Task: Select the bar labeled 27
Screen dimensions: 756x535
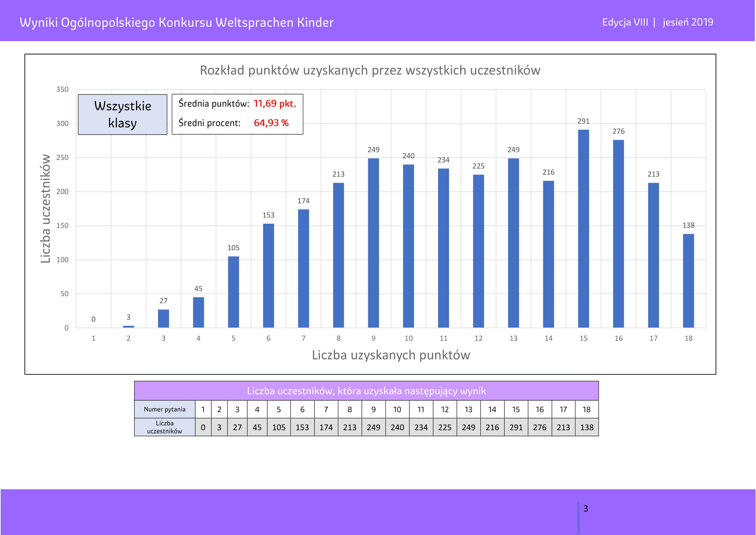Action: coord(163,319)
